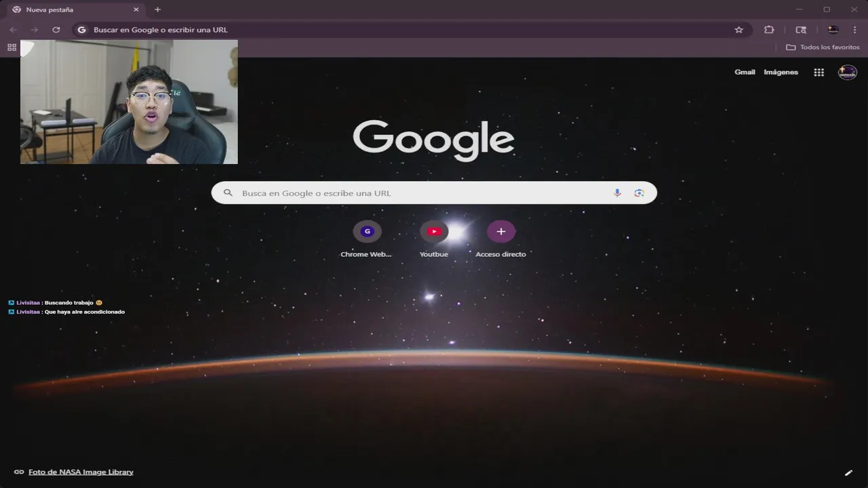Open a new tab with plus button
868x488 pixels.
157,9
